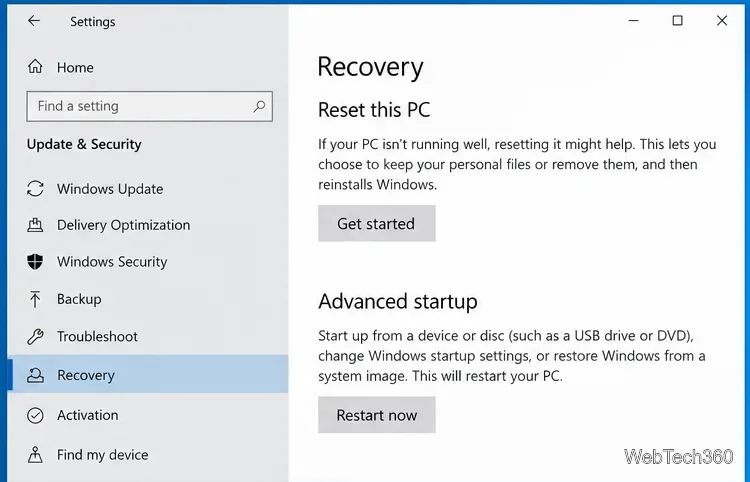Close the Settings window
This screenshot has height=482, width=750.
[x=722, y=21]
